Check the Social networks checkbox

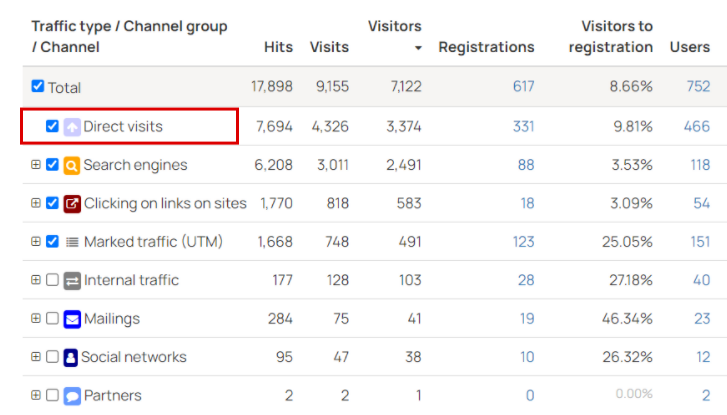(52, 357)
